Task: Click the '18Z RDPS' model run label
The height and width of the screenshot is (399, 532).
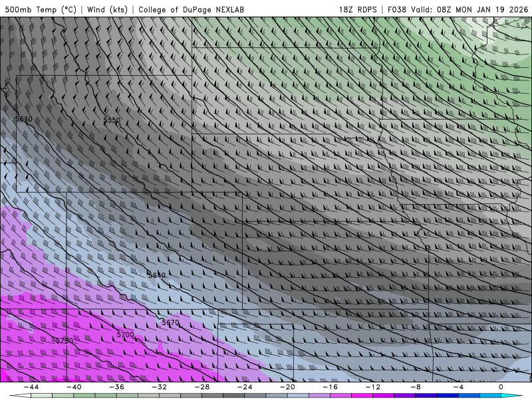Action: pyautogui.click(x=358, y=9)
